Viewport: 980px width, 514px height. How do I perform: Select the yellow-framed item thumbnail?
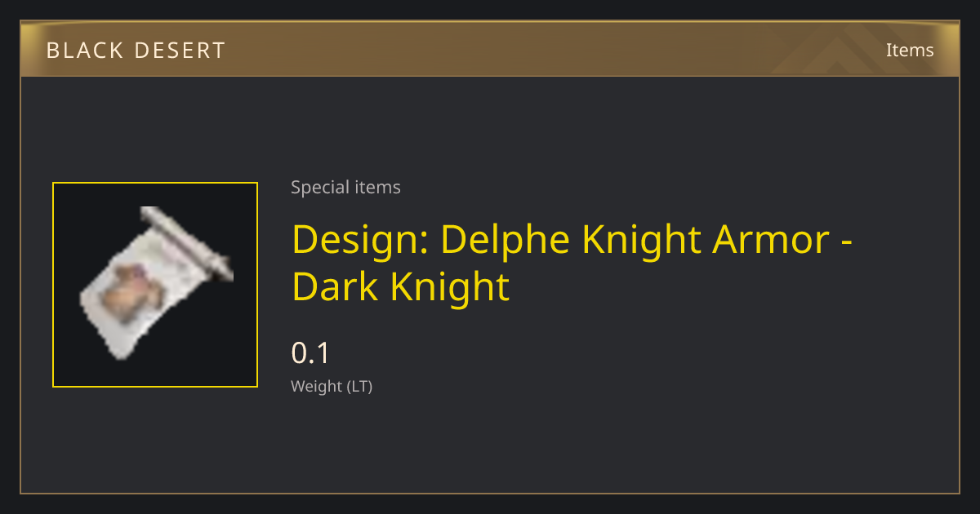[x=155, y=285]
